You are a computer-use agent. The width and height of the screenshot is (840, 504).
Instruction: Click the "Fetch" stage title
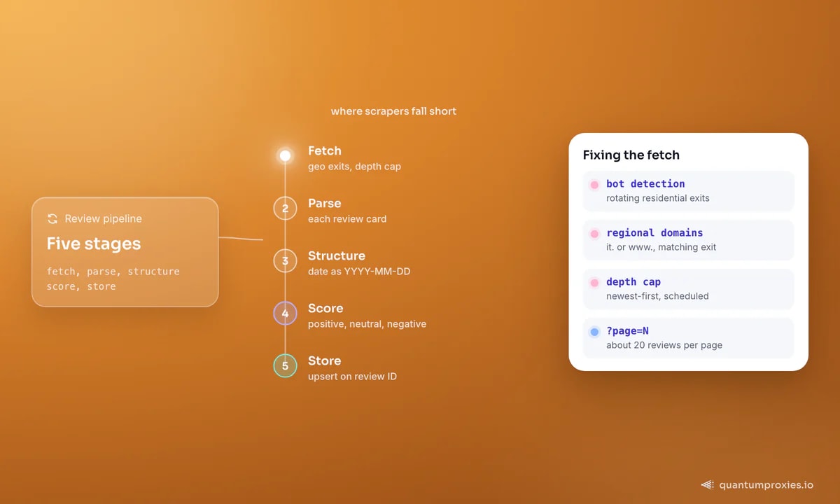click(325, 150)
